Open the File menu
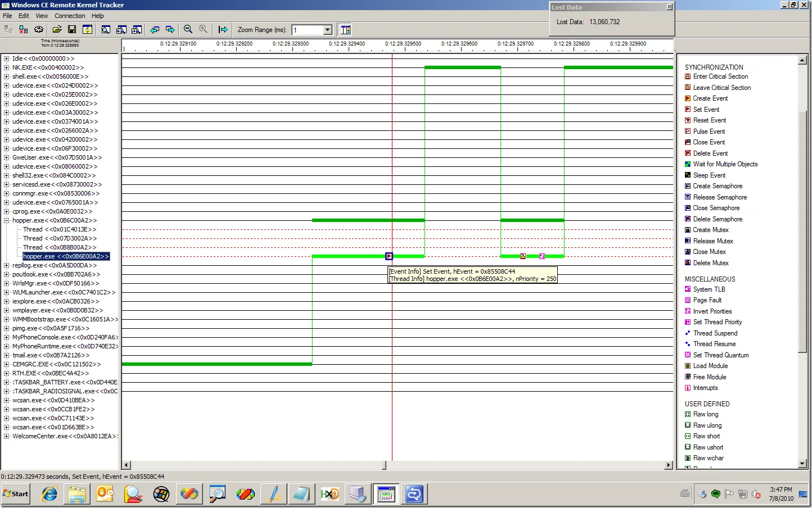 point(8,16)
